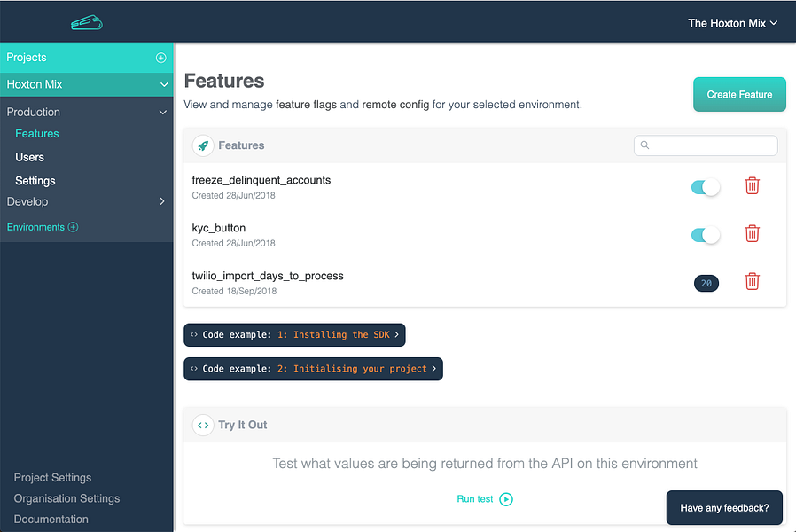Screen dimensions: 796x532
Task: Click the Run test play icon
Action: point(506,499)
